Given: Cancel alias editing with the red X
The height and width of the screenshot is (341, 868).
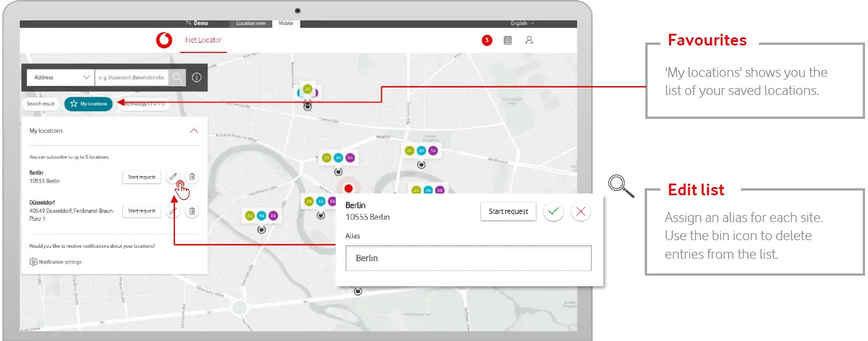Looking at the screenshot, I should 581,211.
